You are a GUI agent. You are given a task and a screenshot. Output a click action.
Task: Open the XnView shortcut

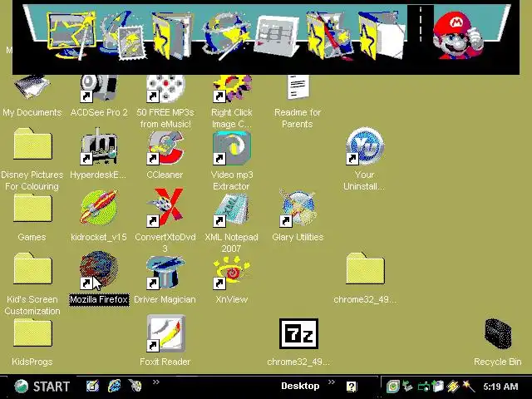tap(232, 273)
